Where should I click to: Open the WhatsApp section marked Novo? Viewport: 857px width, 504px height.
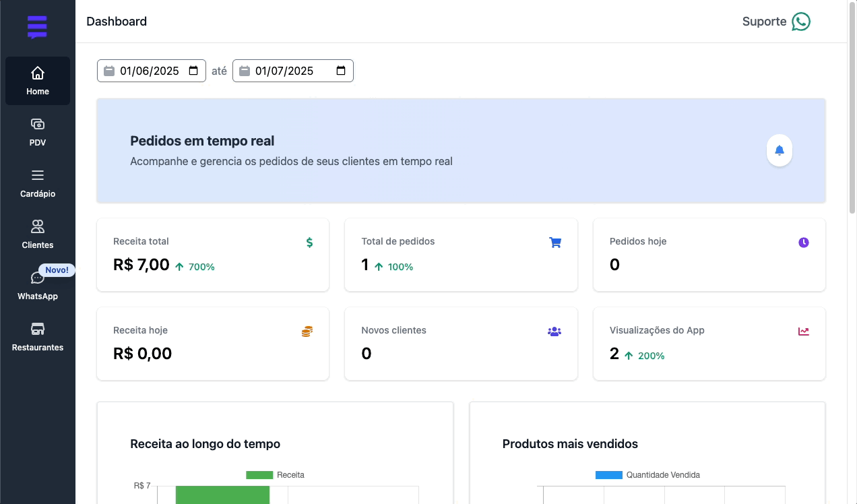38,286
